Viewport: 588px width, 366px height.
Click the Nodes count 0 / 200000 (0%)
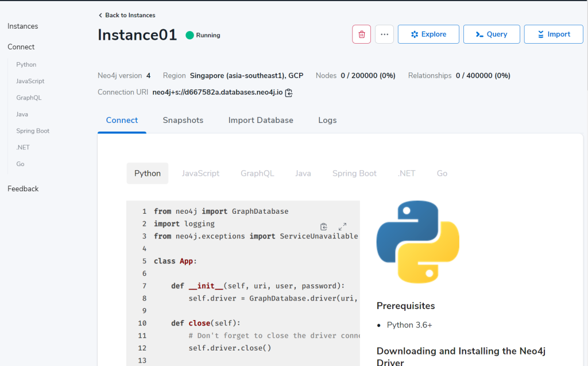tap(368, 75)
